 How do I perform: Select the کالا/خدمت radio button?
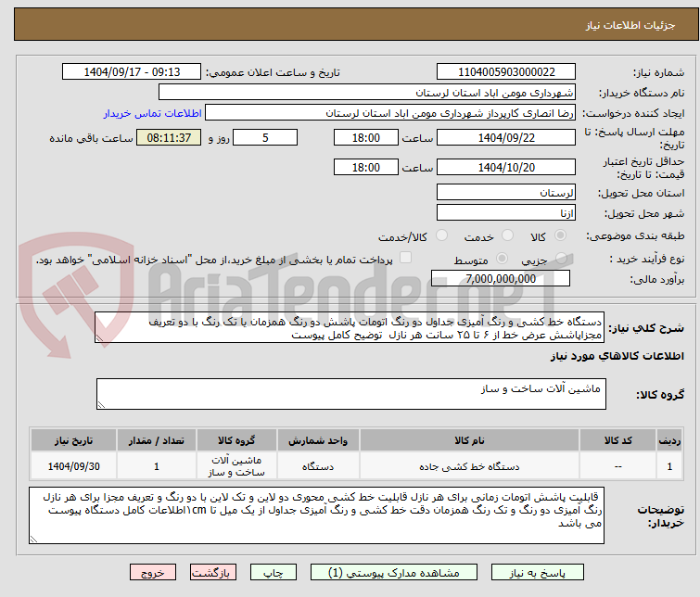tap(441, 235)
